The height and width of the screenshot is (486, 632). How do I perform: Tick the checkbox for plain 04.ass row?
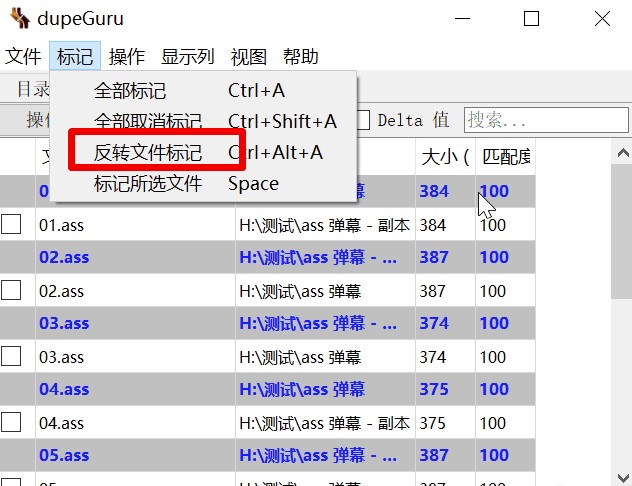pos(10,422)
